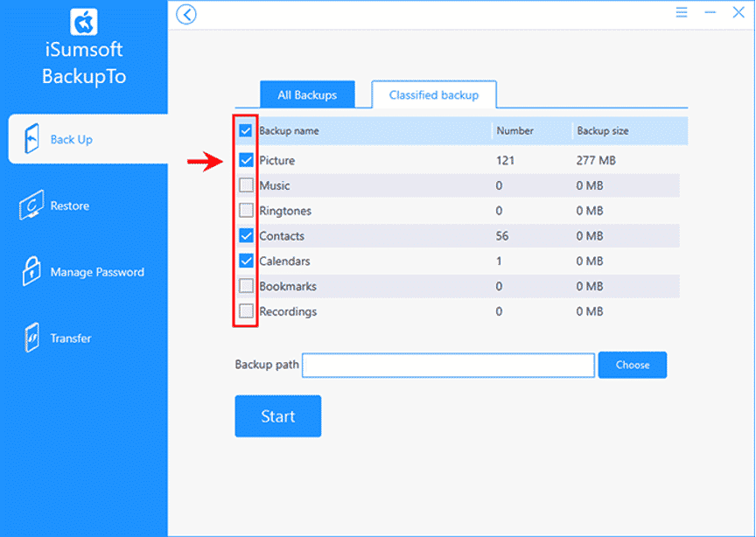Click the Backup size column header
The width and height of the screenshot is (756, 537).
603,130
